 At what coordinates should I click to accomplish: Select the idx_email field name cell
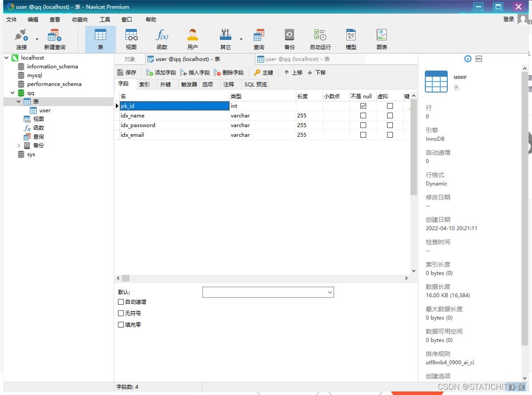175,135
